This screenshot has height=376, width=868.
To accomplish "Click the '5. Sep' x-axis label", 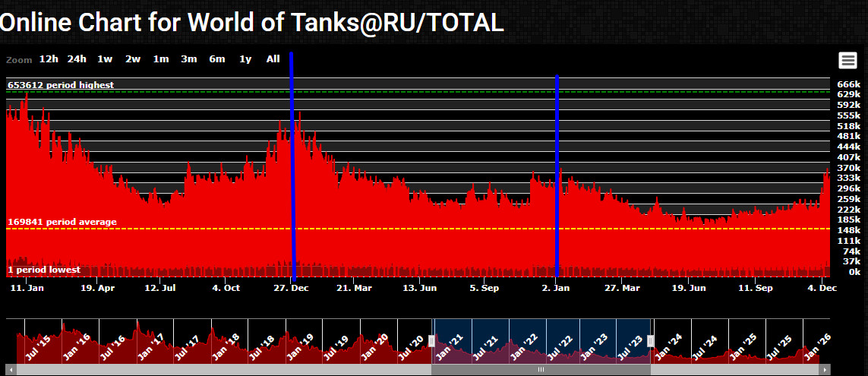I will click(485, 288).
